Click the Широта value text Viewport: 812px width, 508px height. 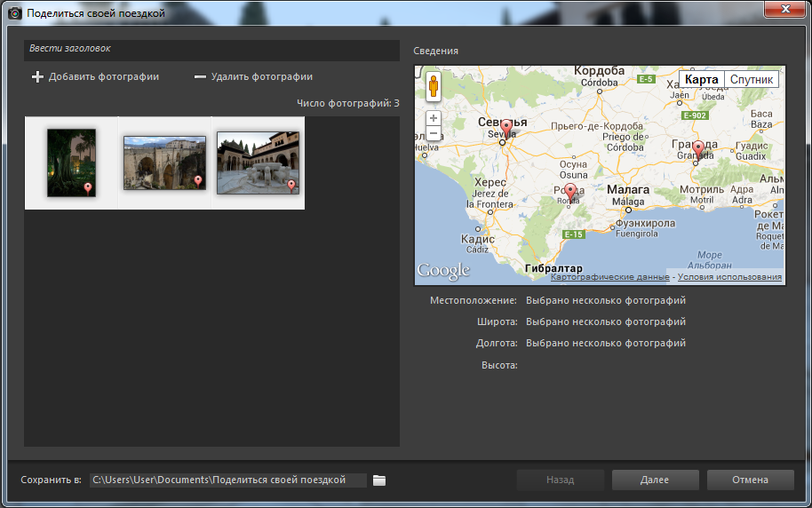point(606,321)
